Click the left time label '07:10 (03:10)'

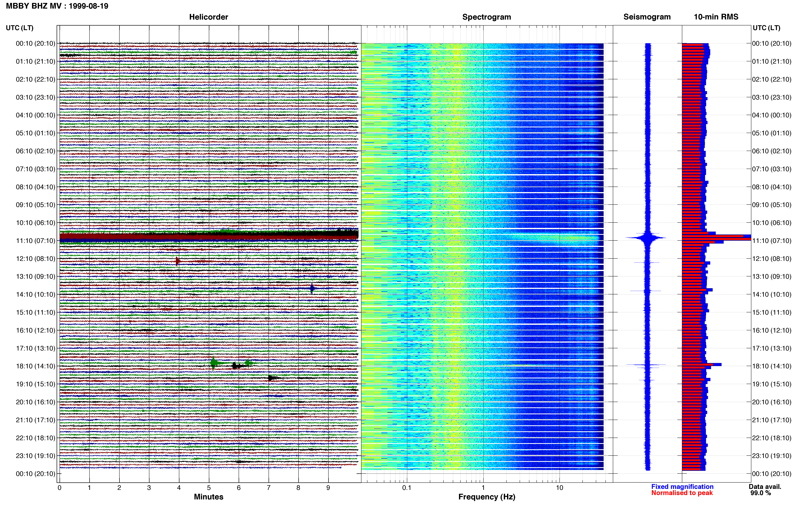[x=36, y=169]
